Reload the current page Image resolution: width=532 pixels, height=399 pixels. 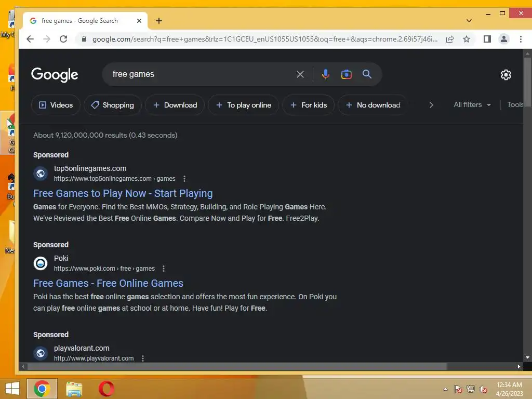click(63, 39)
